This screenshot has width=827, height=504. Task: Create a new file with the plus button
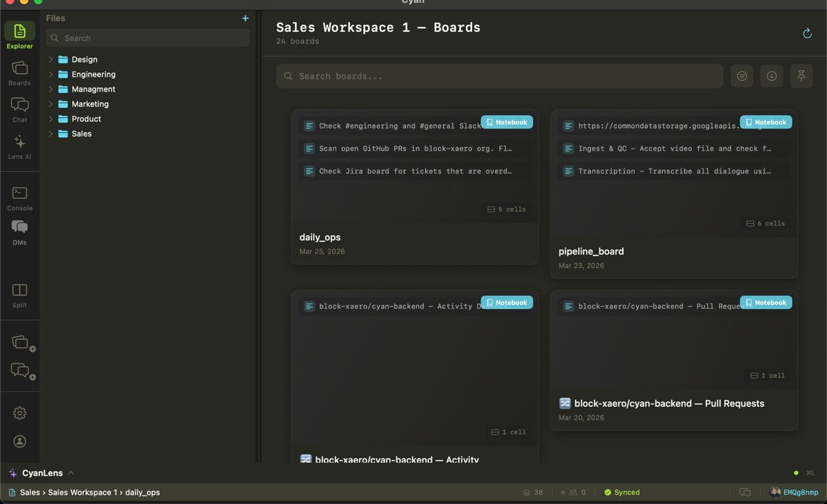click(x=245, y=18)
